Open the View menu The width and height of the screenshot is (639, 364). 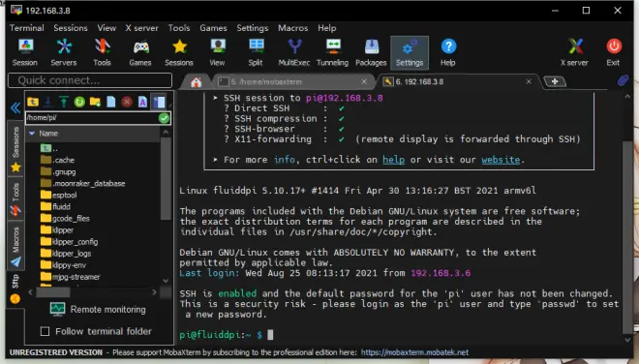click(x=106, y=28)
